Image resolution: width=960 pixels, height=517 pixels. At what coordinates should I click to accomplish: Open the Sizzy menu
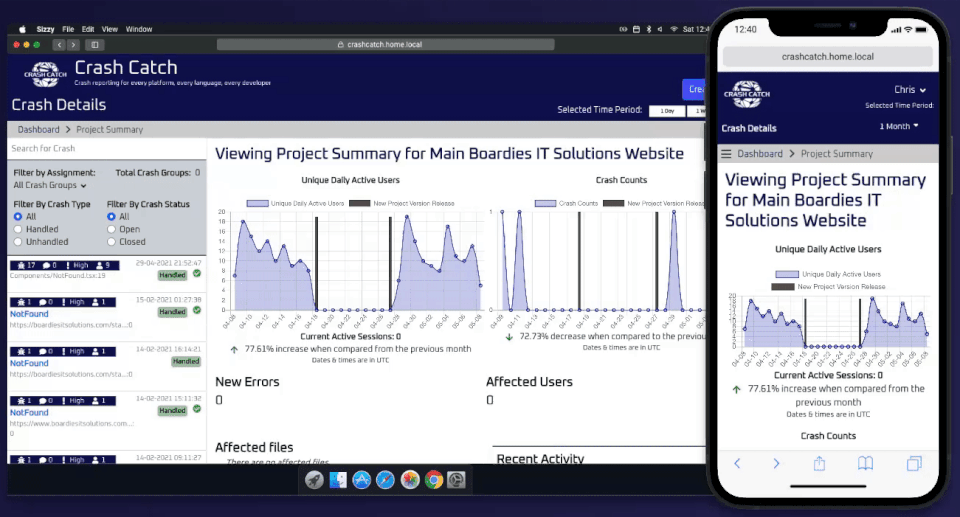click(x=45, y=29)
